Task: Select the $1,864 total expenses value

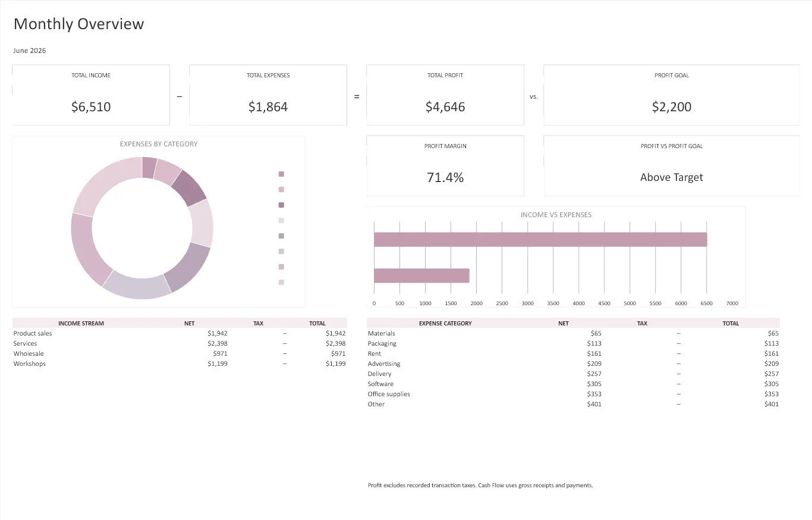Action: (268, 107)
